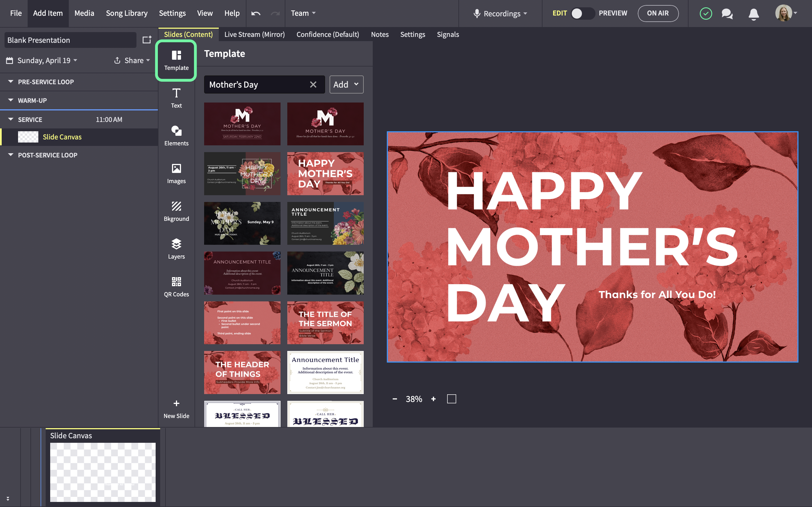Click the Share button
Screen dimensions: 812x507
pos(132,60)
